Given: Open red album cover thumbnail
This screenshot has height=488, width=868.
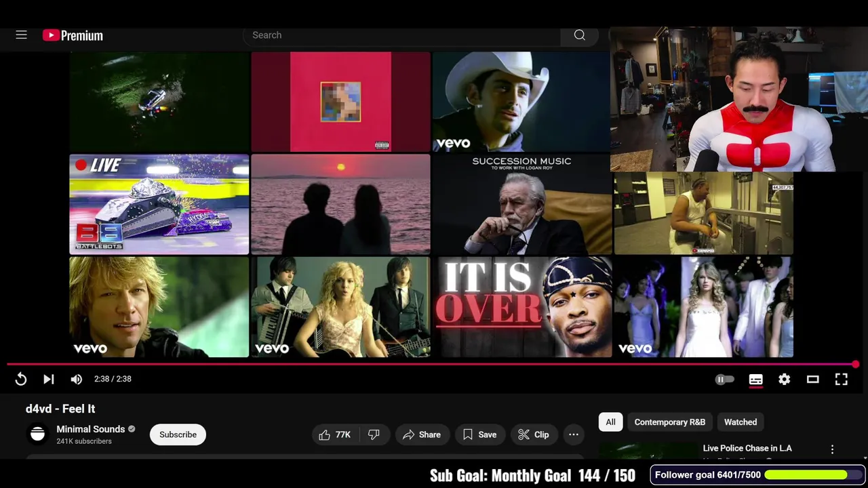Looking at the screenshot, I should tap(340, 102).
